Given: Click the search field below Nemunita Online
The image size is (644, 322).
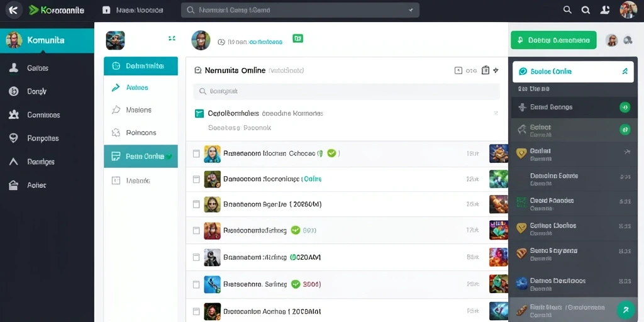Looking at the screenshot, I should [347, 91].
